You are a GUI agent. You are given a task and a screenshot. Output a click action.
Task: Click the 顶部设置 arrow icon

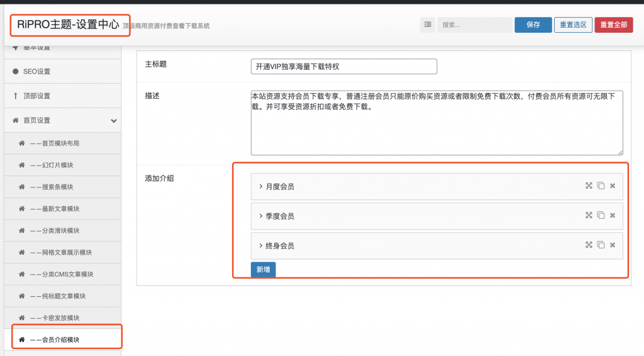tap(16, 96)
